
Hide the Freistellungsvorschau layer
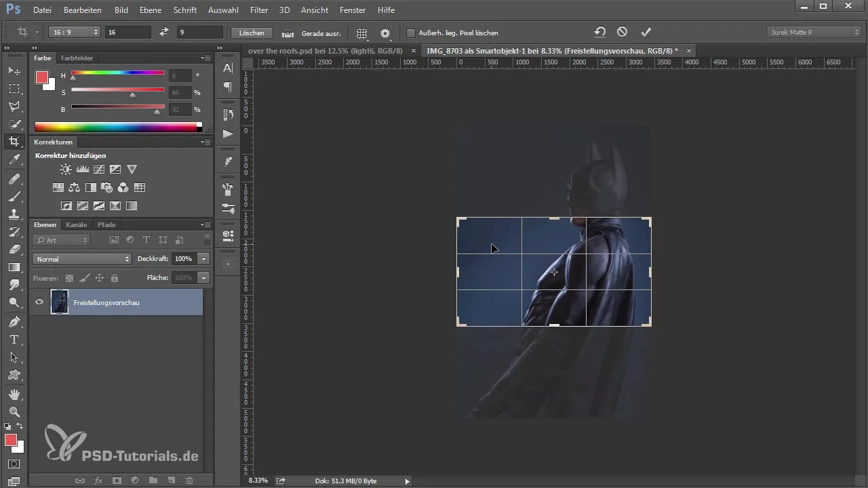(x=39, y=302)
